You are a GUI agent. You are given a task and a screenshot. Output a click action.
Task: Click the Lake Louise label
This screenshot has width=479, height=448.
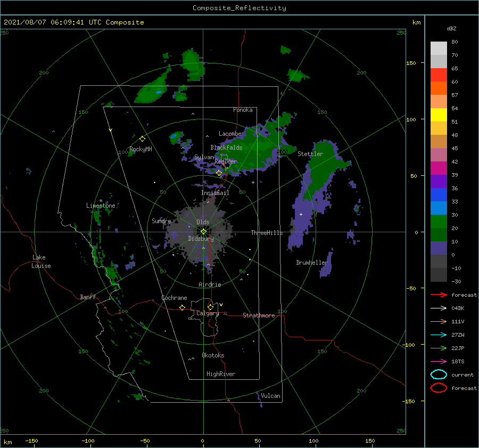(x=41, y=262)
